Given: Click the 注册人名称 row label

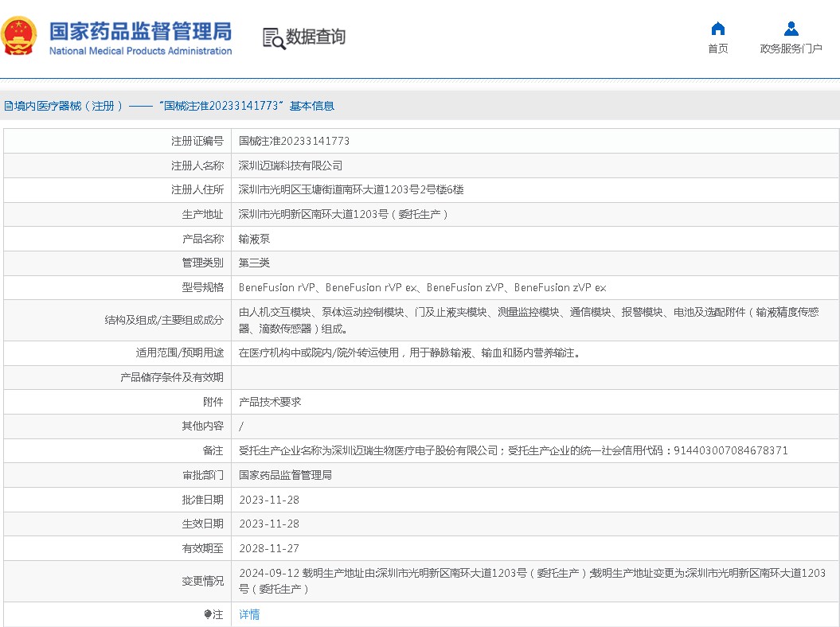Looking at the screenshot, I should [197, 166].
